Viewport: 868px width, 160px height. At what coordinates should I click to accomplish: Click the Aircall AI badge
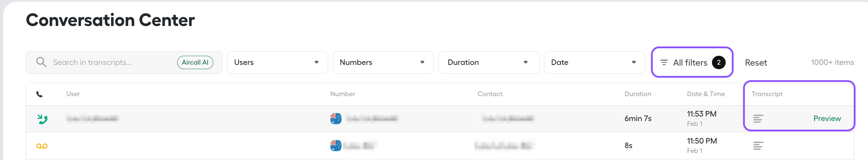coord(195,62)
